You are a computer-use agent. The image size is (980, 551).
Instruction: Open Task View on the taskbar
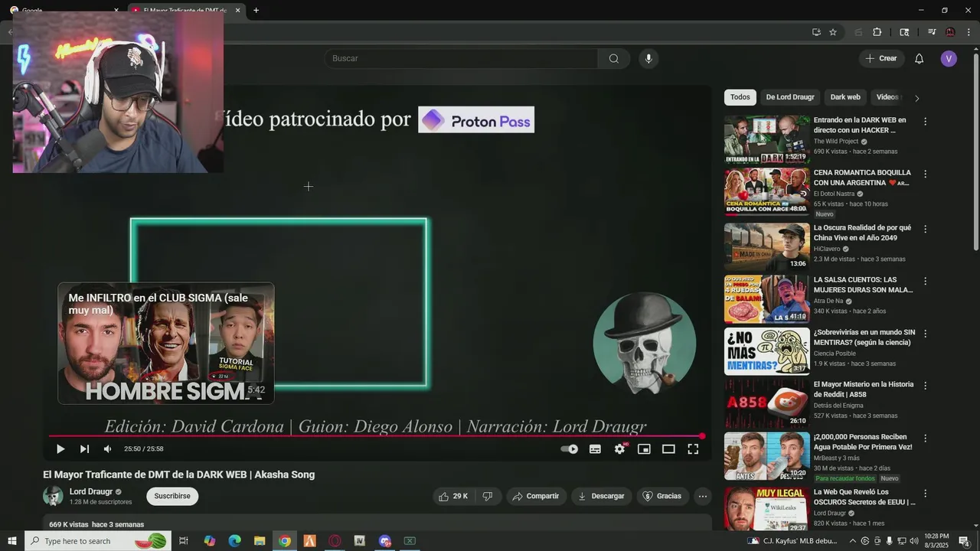184,541
